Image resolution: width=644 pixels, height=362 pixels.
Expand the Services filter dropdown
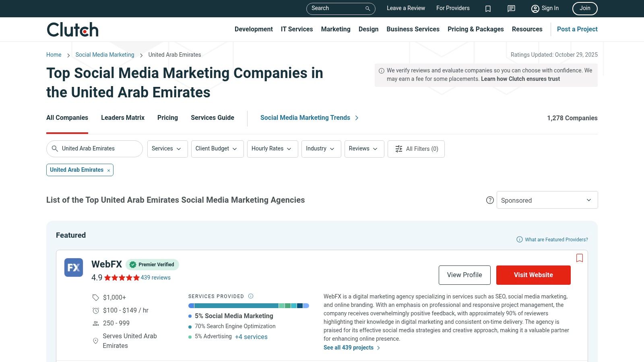[167, 149]
